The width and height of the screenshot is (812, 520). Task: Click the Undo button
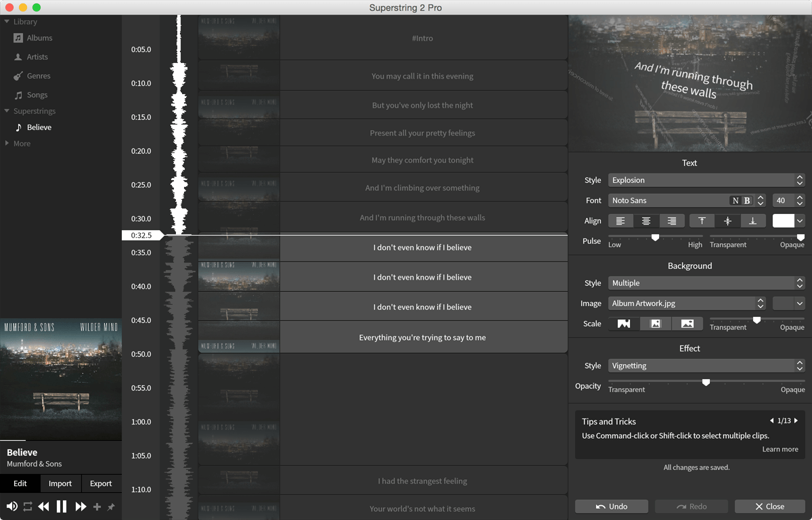click(x=612, y=506)
